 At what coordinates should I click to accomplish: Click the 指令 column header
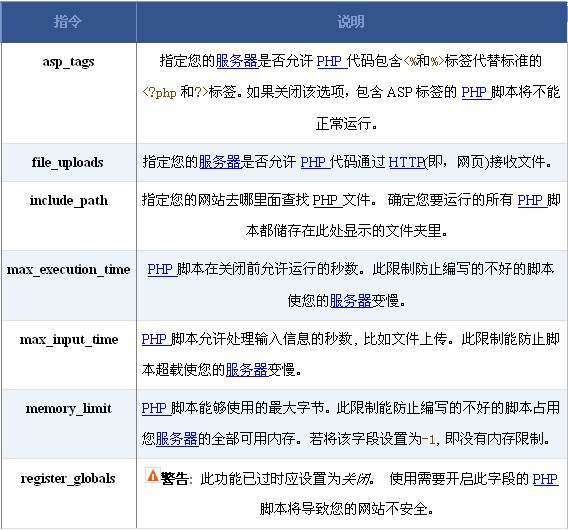(68, 21)
